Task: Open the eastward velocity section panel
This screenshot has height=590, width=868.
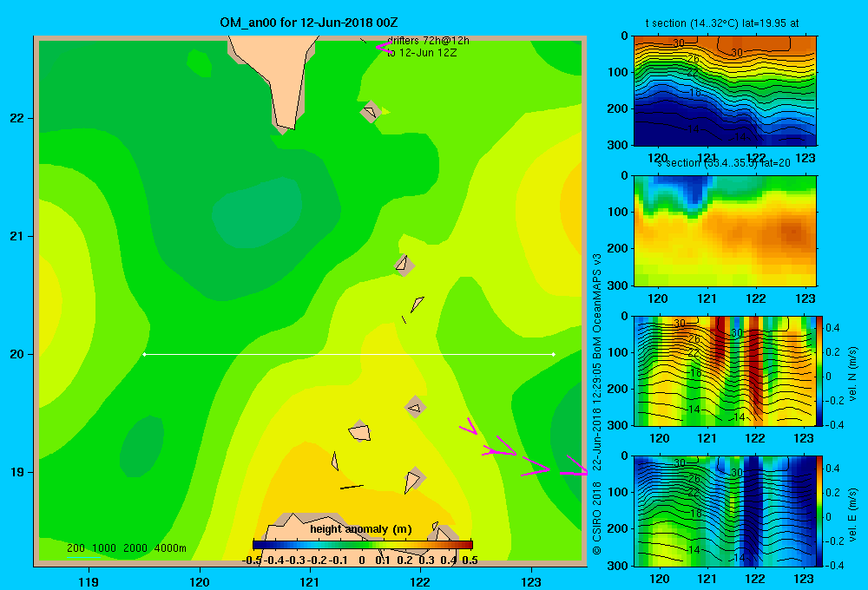Action: coord(725,511)
